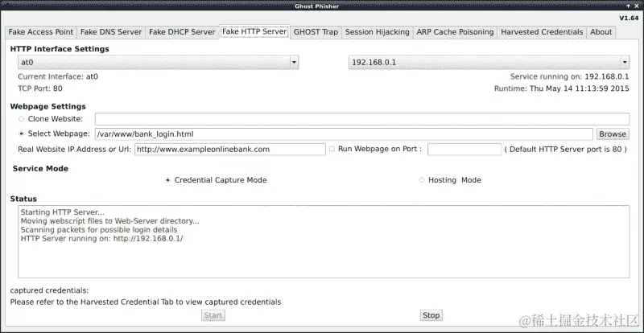Open the About tab
644x333 pixels.
tap(601, 32)
